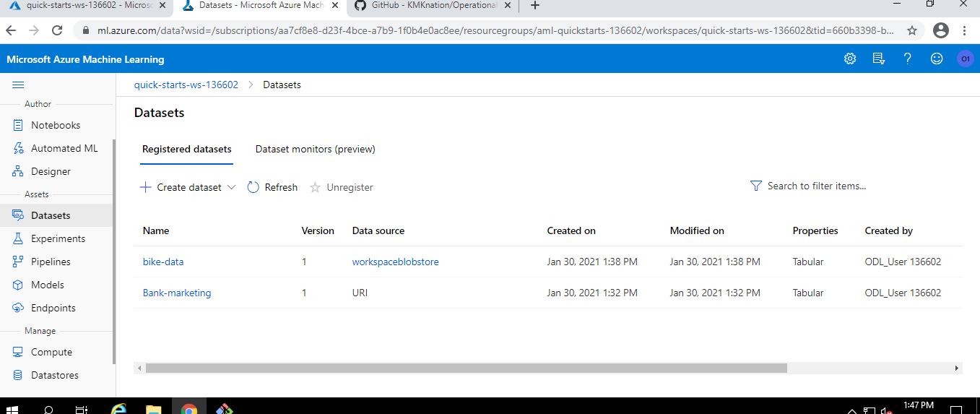This screenshot has width=980, height=414.
Task: Open the hamburger navigation menu
Action: point(18,85)
